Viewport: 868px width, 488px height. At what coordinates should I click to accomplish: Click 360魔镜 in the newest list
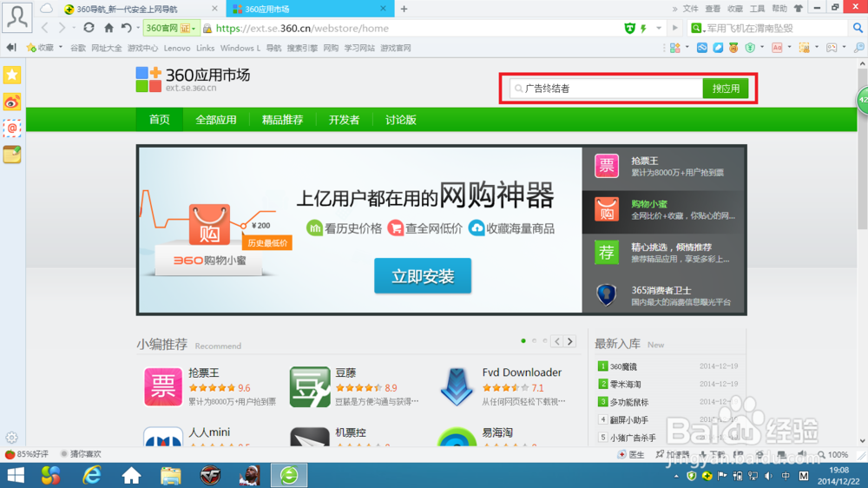[x=623, y=366]
